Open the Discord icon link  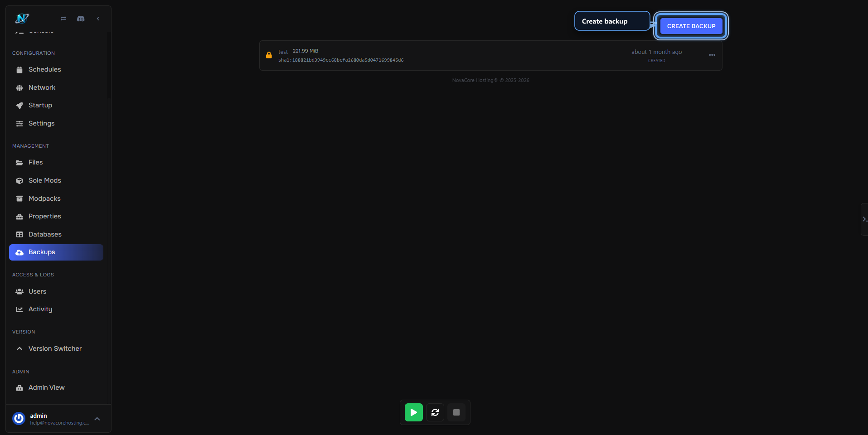(81, 19)
